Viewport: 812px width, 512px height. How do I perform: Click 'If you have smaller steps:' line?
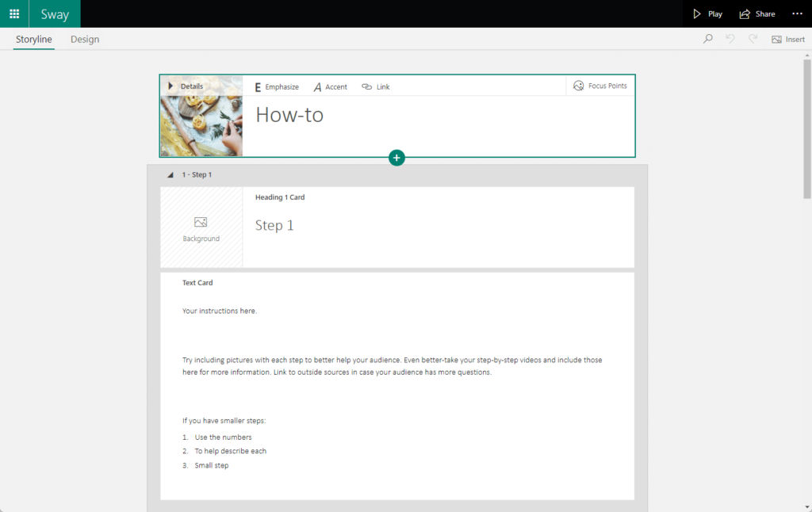224,421
